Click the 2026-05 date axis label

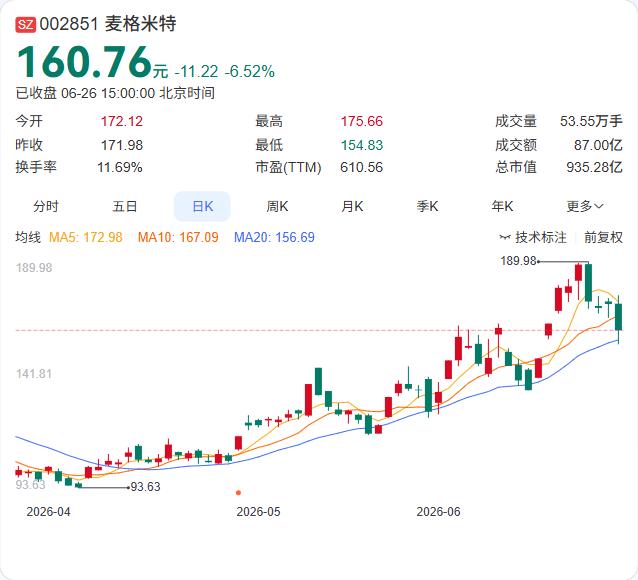pos(258,512)
